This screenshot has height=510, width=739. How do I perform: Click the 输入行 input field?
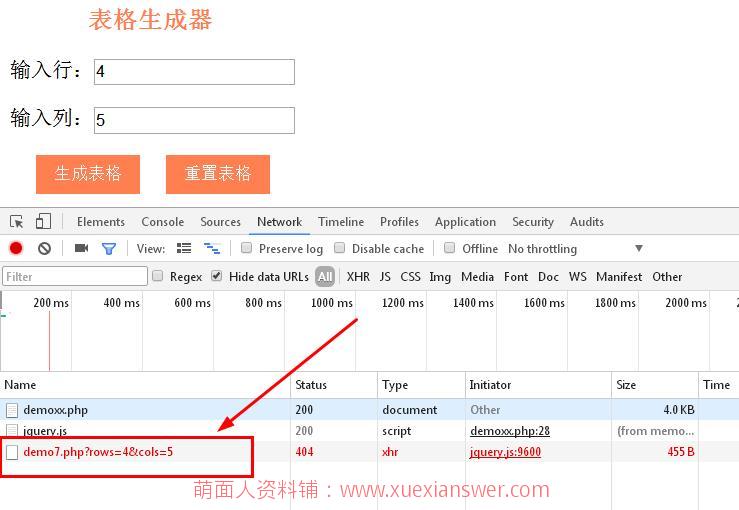(x=194, y=72)
